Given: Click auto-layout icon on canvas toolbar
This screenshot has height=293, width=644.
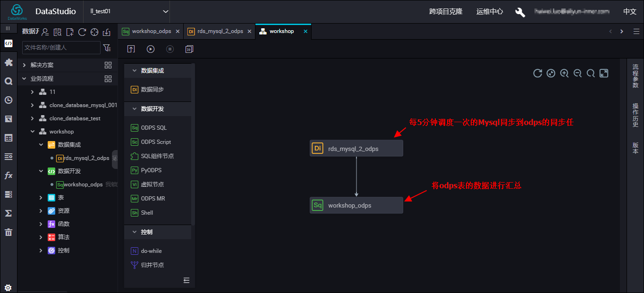Looking at the screenshot, I should coord(551,73).
